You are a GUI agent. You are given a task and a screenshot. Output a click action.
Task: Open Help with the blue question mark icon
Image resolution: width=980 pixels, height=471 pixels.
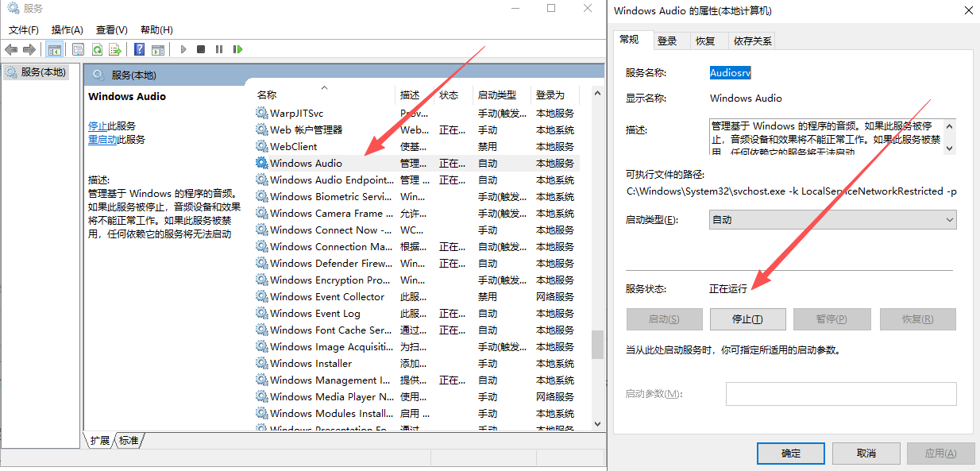pyautogui.click(x=140, y=49)
